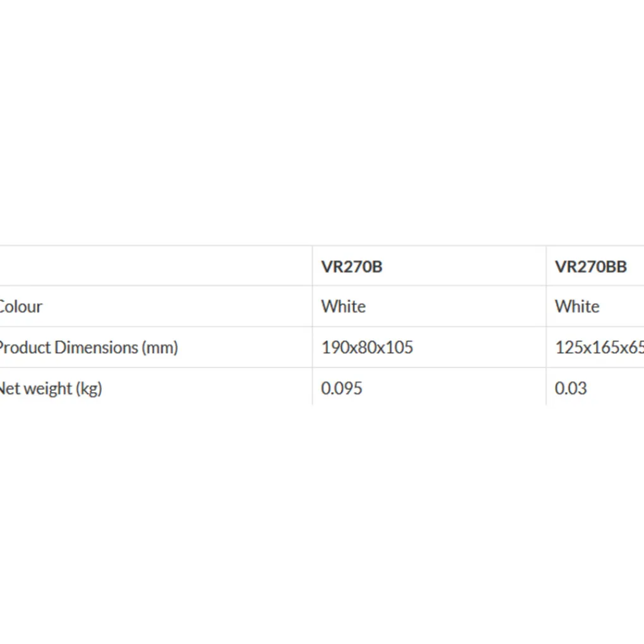Click the empty top-left table header cell
Screen dimensions: 644x644
pyautogui.click(x=155, y=266)
